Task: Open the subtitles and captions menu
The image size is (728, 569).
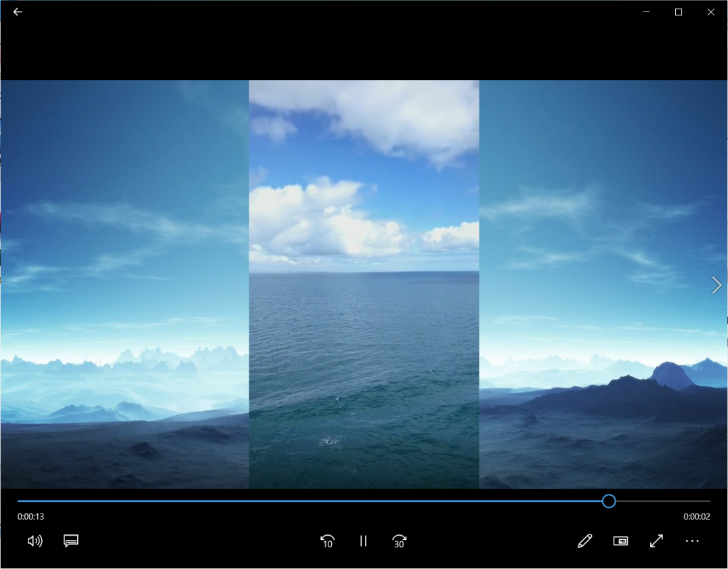Action: (71, 541)
